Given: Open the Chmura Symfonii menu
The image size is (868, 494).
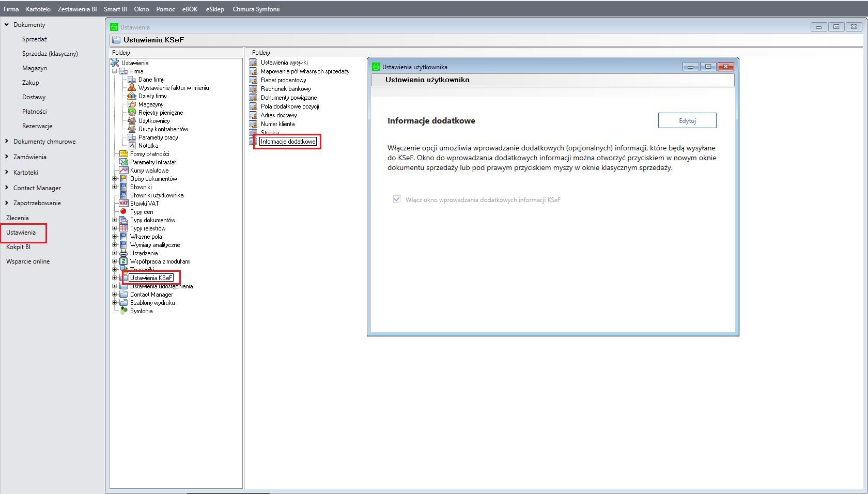Looking at the screenshot, I should click(256, 9).
